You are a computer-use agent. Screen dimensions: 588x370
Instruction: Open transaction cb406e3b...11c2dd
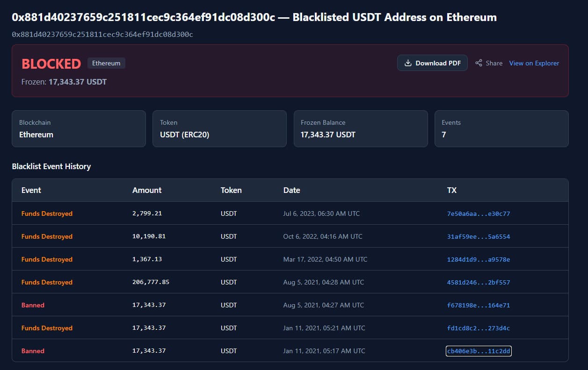click(x=479, y=351)
